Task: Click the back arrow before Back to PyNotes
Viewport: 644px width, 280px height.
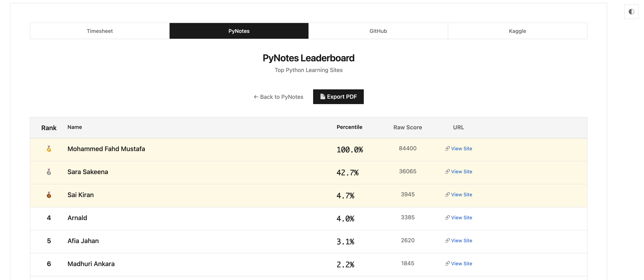Action: pyautogui.click(x=256, y=97)
